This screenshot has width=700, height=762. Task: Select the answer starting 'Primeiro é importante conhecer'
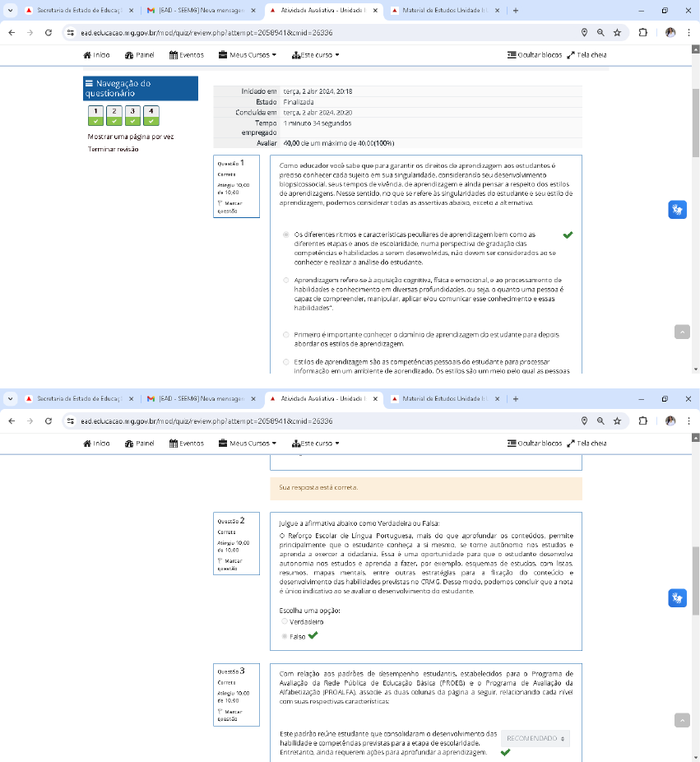(x=285, y=334)
